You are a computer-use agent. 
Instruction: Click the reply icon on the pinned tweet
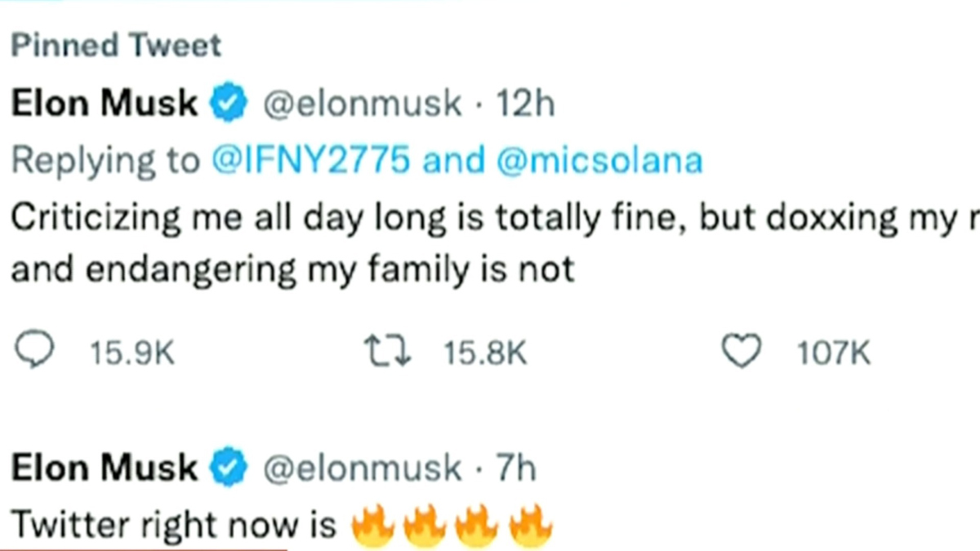(x=33, y=349)
